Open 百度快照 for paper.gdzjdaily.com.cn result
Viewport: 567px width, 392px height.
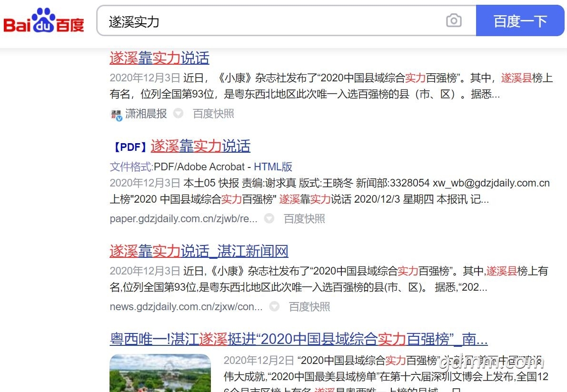(304, 218)
